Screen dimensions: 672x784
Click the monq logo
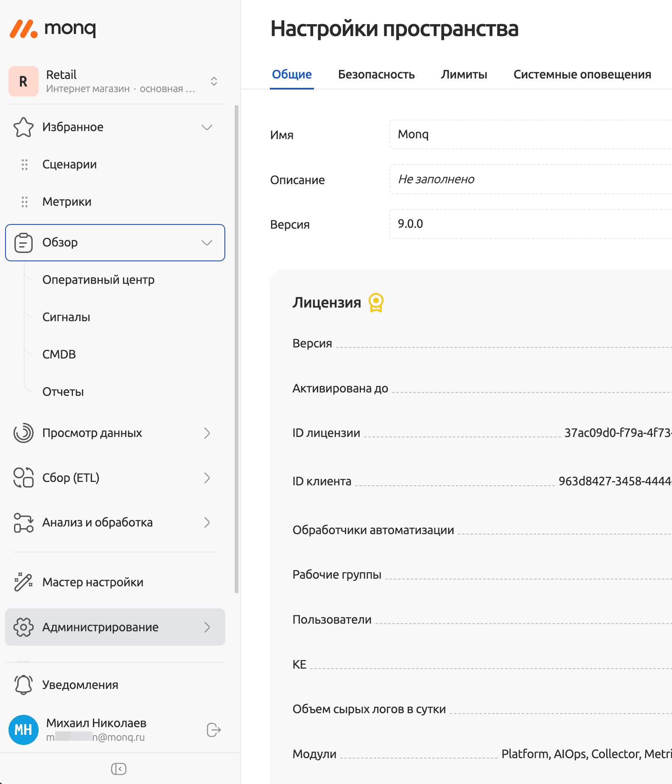tap(53, 29)
